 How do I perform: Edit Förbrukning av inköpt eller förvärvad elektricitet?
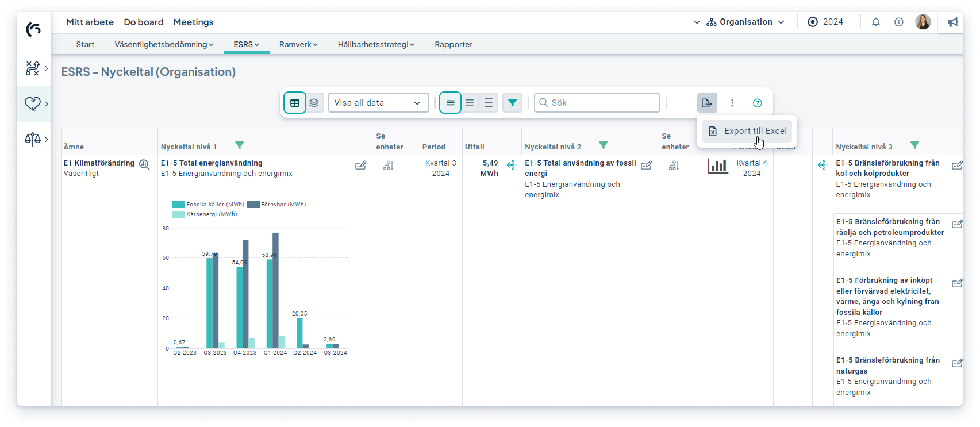(x=957, y=283)
